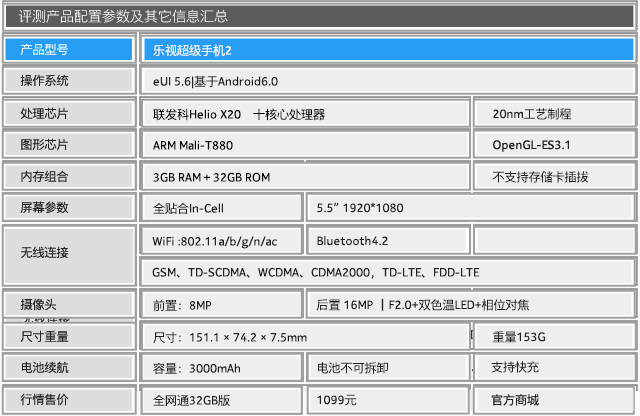Click the Bluetooth4.2 cell

(x=387, y=241)
